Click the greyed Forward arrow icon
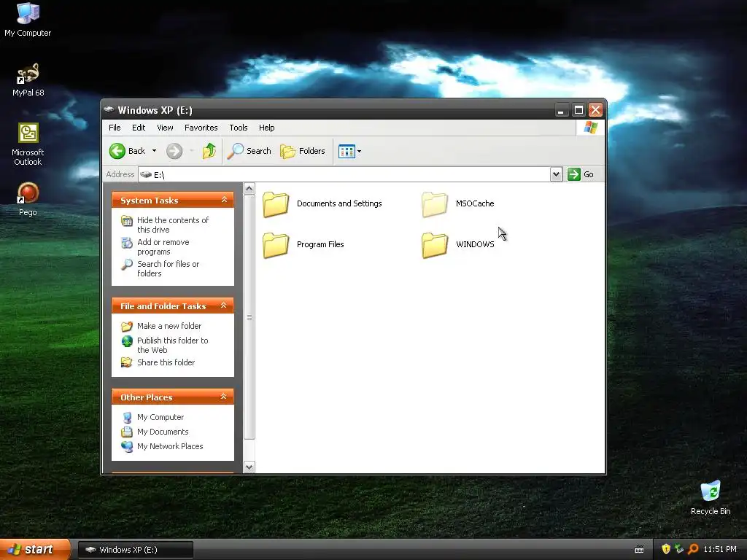Image resolution: width=747 pixels, height=560 pixels. pos(174,151)
